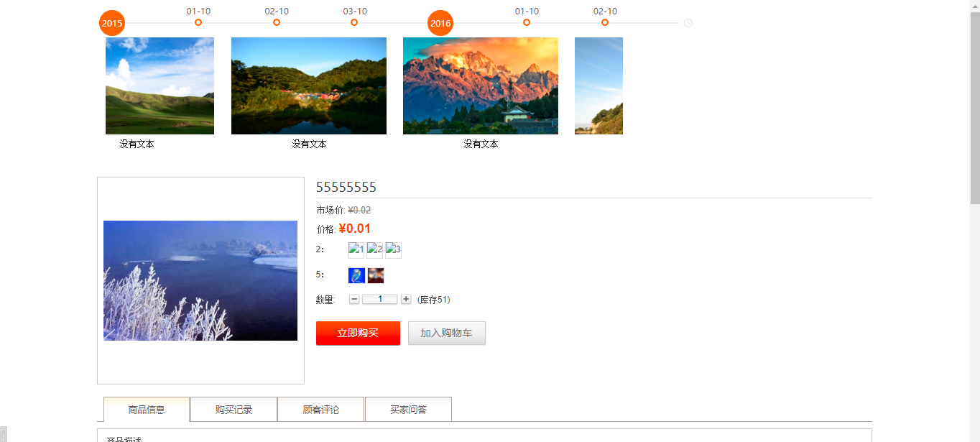980x442 pixels.
Task: Click the clock icon at timeline end
Action: 688,23
